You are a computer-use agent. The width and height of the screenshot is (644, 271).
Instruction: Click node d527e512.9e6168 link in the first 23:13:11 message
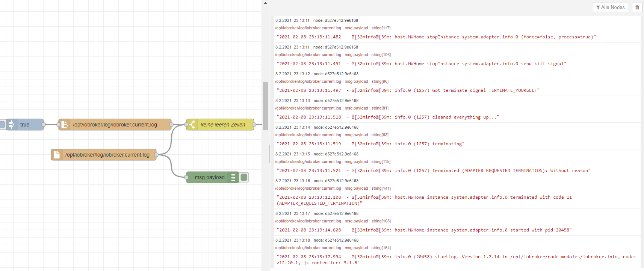point(336,20)
